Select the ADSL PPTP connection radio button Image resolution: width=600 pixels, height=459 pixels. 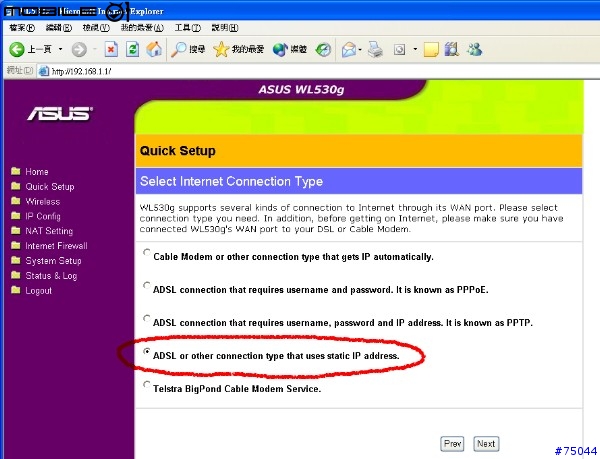coord(147,318)
